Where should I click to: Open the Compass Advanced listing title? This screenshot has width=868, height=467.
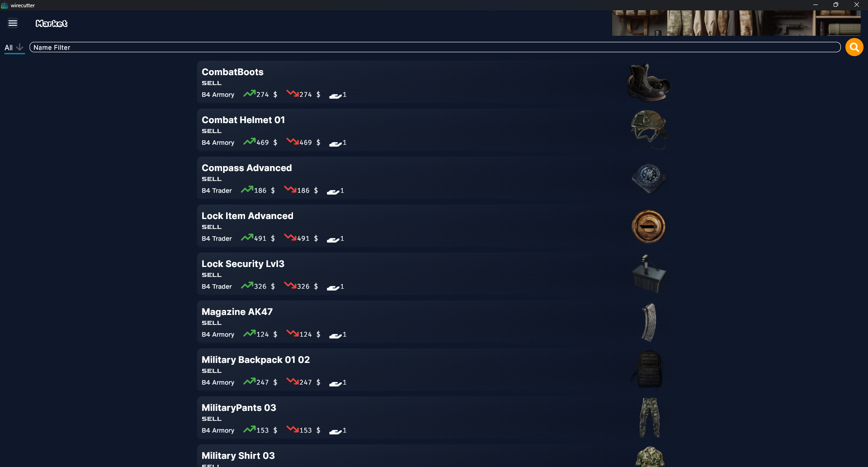click(x=246, y=168)
